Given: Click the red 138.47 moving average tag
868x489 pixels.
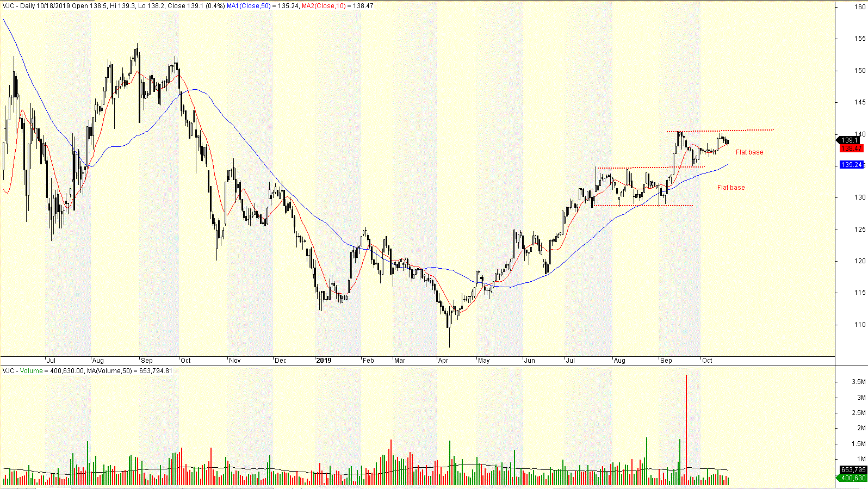Looking at the screenshot, I should click(851, 148).
